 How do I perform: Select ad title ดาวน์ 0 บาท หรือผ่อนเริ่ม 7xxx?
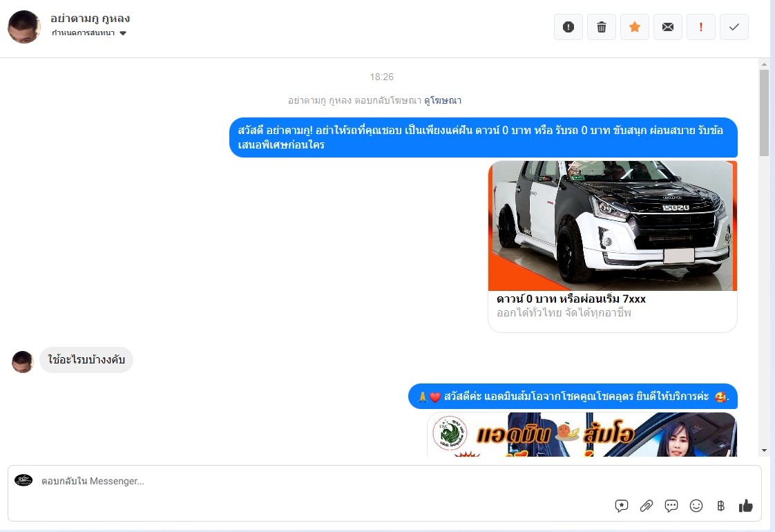tap(571, 298)
